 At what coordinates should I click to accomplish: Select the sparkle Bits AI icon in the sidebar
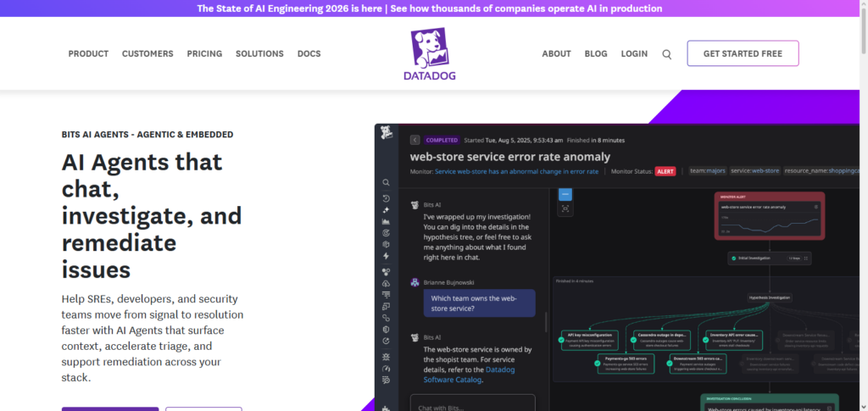387,210
